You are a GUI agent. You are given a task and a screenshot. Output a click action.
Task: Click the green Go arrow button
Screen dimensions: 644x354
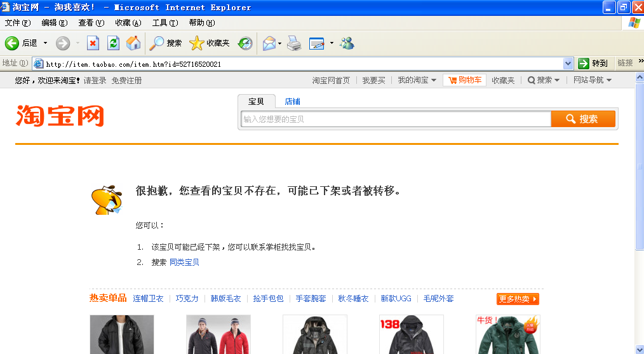(x=583, y=64)
